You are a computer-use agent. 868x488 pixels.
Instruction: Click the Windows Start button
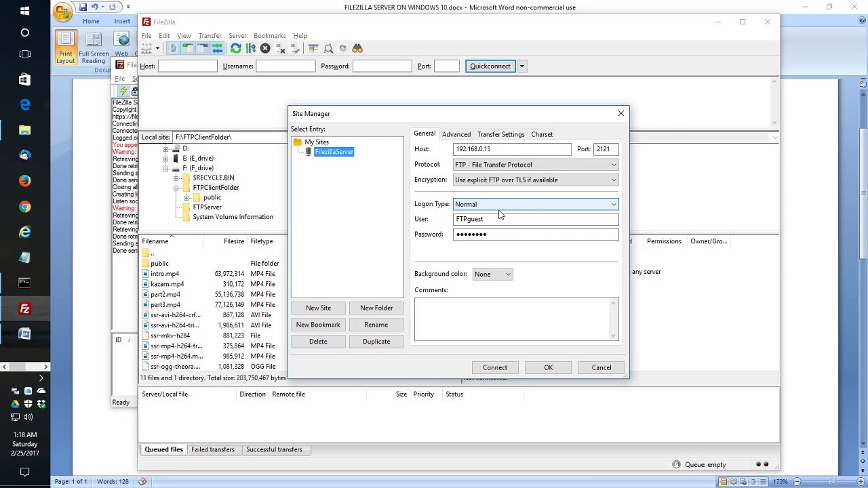[x=25, y=11]
